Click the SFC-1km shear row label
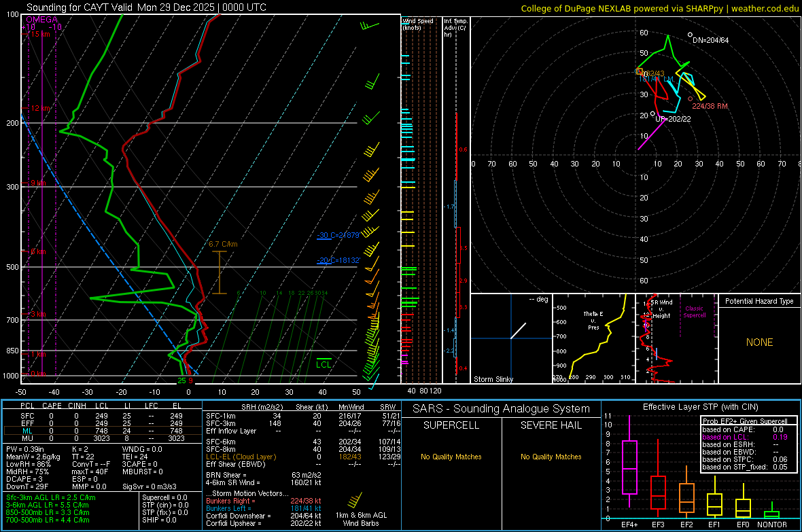 221,416
